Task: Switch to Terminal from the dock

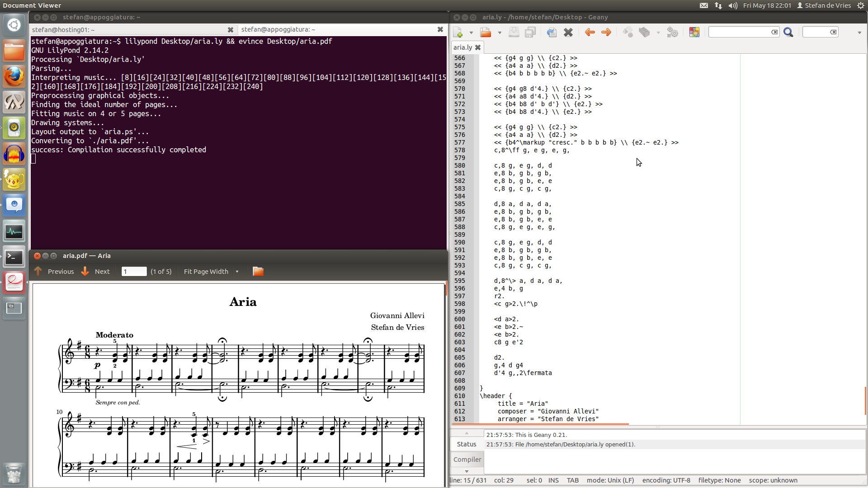Action: pos(14,257)
